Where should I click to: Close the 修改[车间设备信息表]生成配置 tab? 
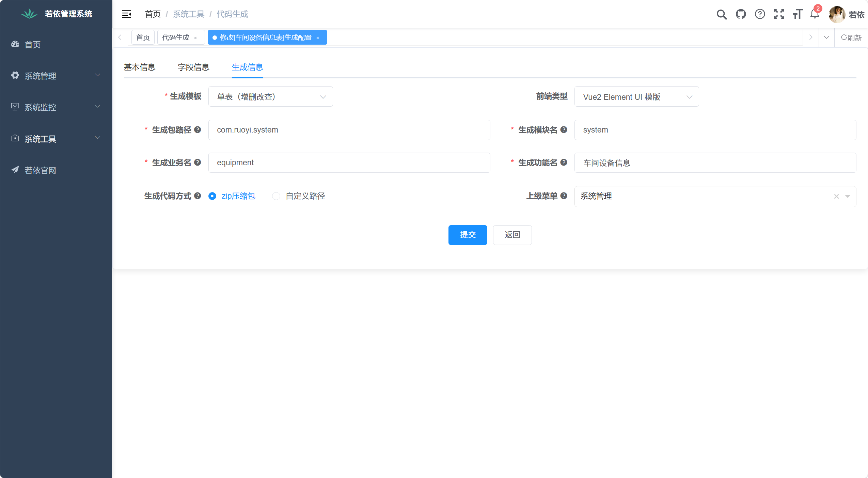(318, 38)
